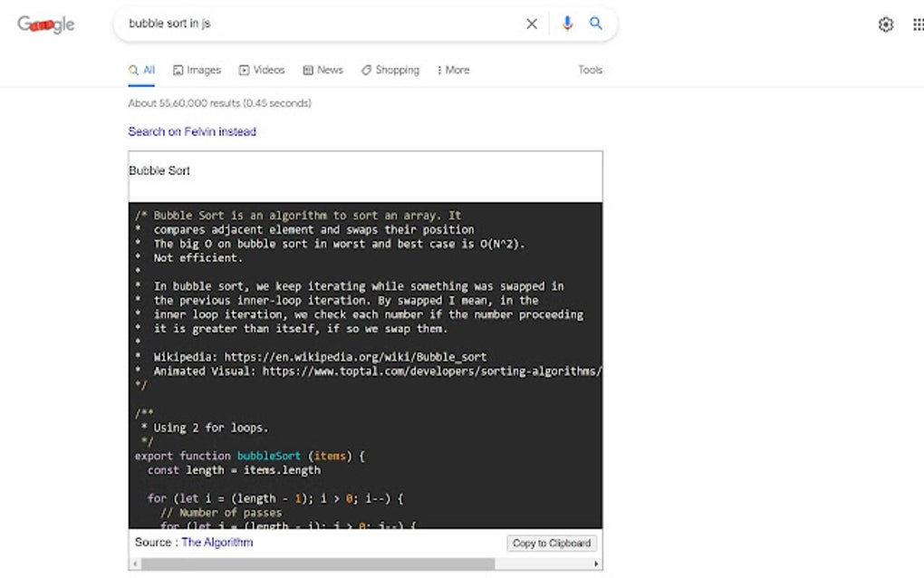Switch to the News tab
Viewport: 924px width, 578px height.
322,70
